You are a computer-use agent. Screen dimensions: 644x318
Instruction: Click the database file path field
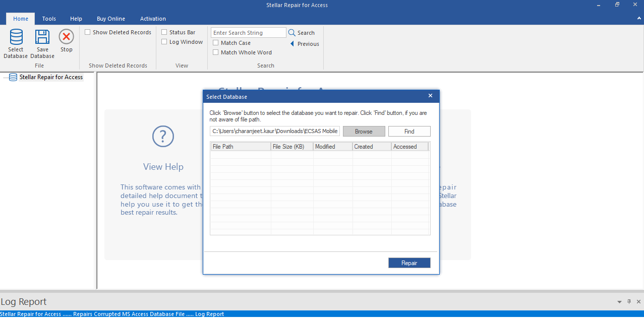pos(275,132)
